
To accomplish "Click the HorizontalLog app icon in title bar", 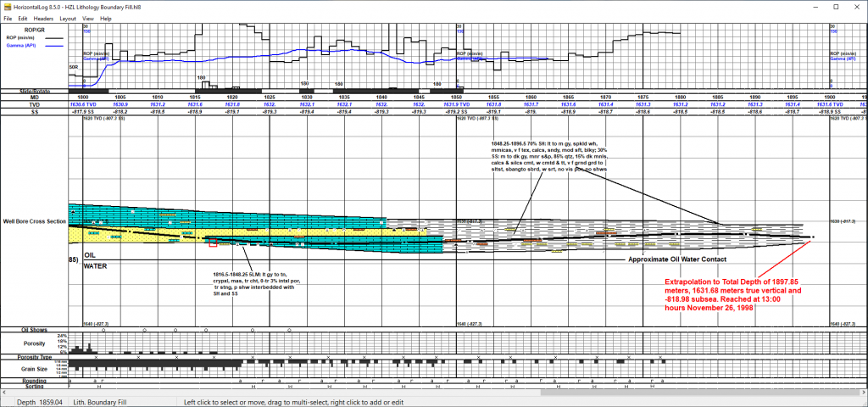I will tap(7, 6).
